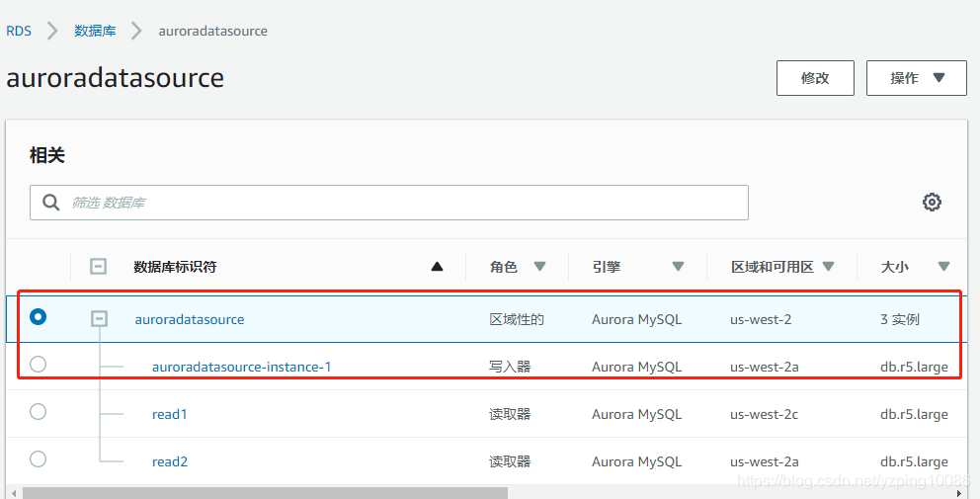Open the read1 instance link
The height and width of the screenshot is (499, 980).
(169, 415)
